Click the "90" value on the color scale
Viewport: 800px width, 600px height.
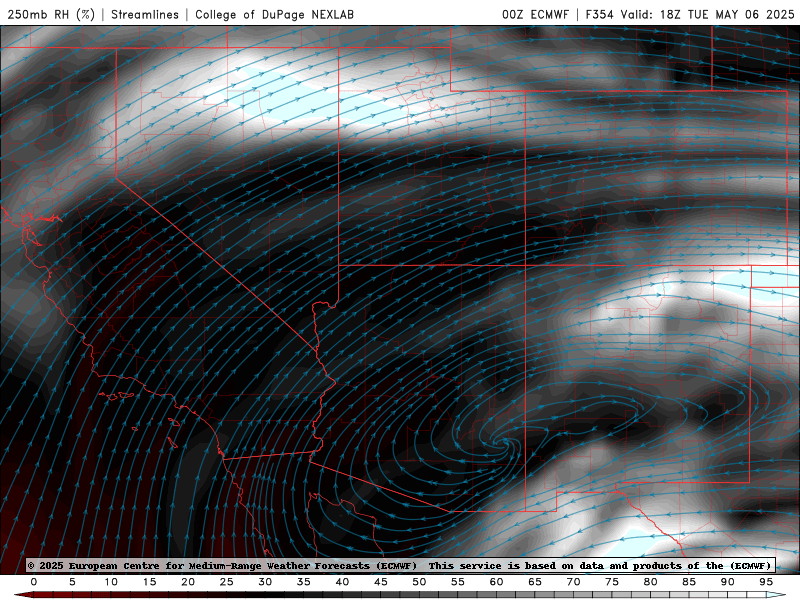click(x=728, y=582)
